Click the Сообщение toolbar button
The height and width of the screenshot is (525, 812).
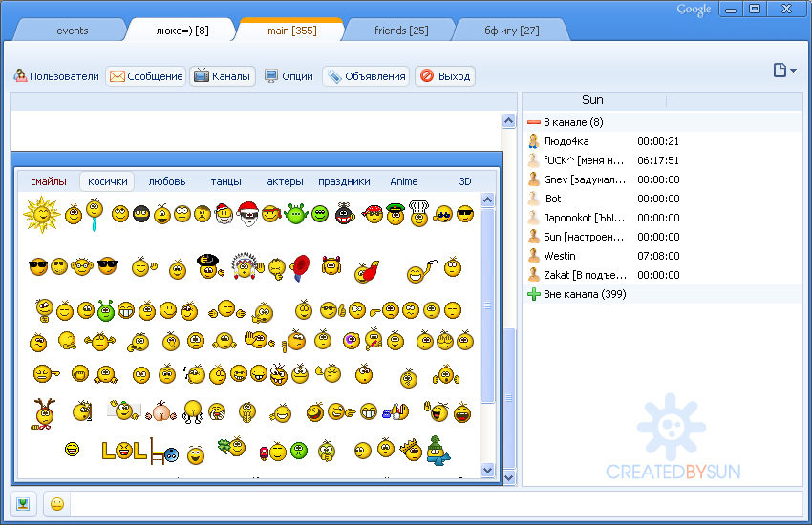(146, 76)
